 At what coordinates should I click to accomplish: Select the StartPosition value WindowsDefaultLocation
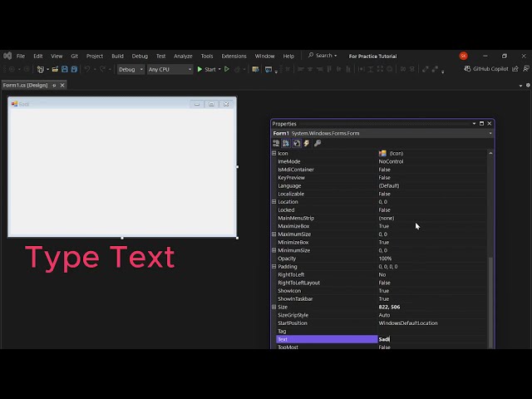408,323
